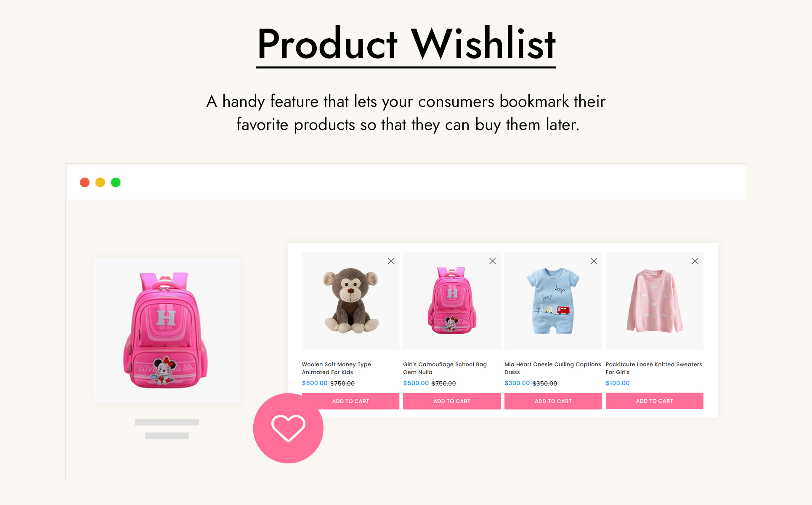812x505 pixels.
Task: Select the large pink backpack product image
Action: [167, 330]
